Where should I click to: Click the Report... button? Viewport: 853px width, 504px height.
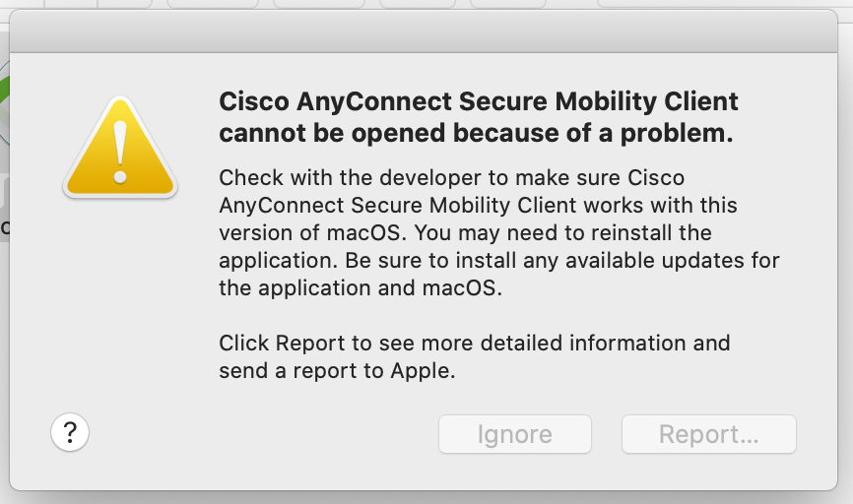[x=709, y=434]
